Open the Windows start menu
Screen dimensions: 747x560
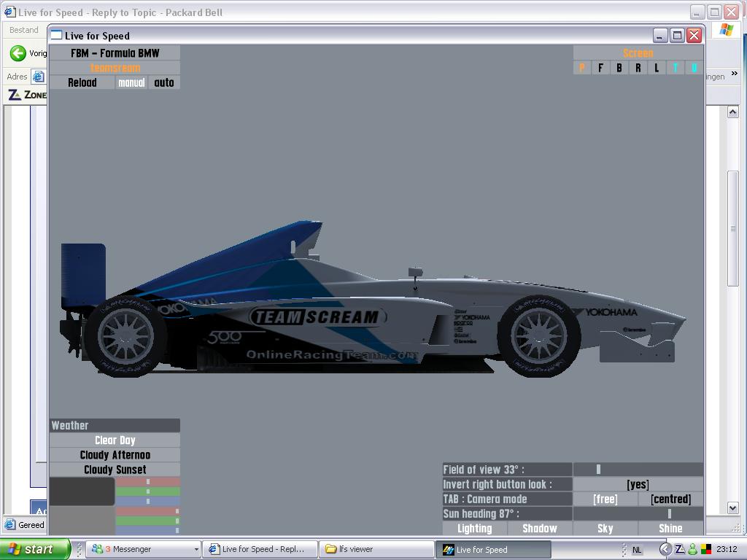click(35, 549)
